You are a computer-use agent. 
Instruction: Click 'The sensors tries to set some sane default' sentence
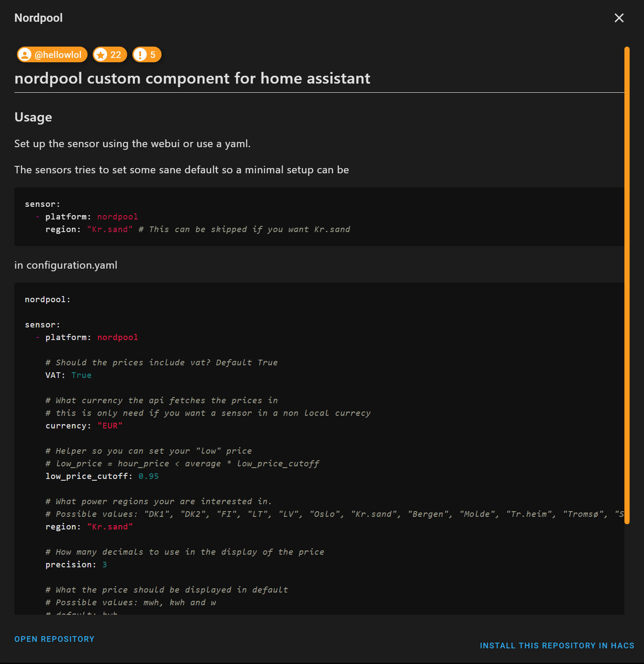point(182,170)
